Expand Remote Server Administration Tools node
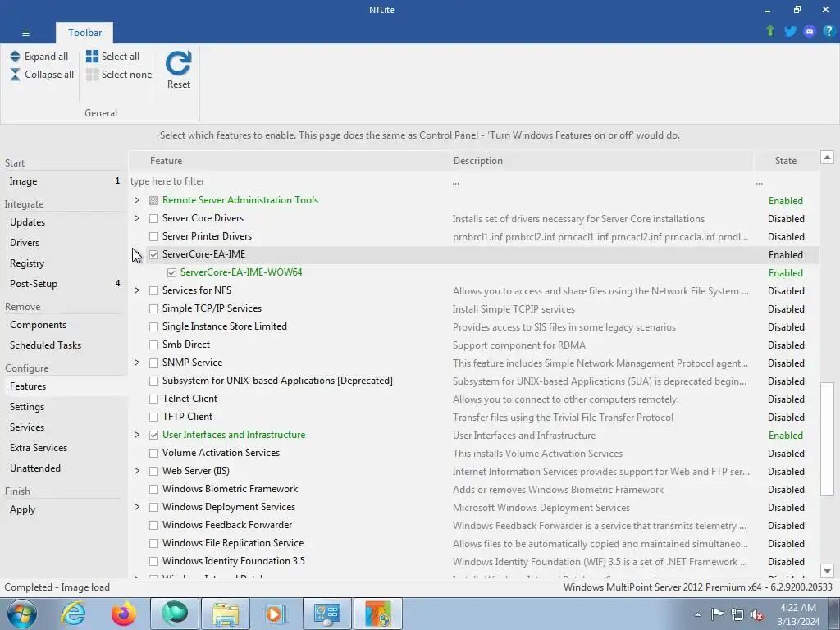Image resolution: width=840 pixels, height=630 pixels. [x=137, y=200]
